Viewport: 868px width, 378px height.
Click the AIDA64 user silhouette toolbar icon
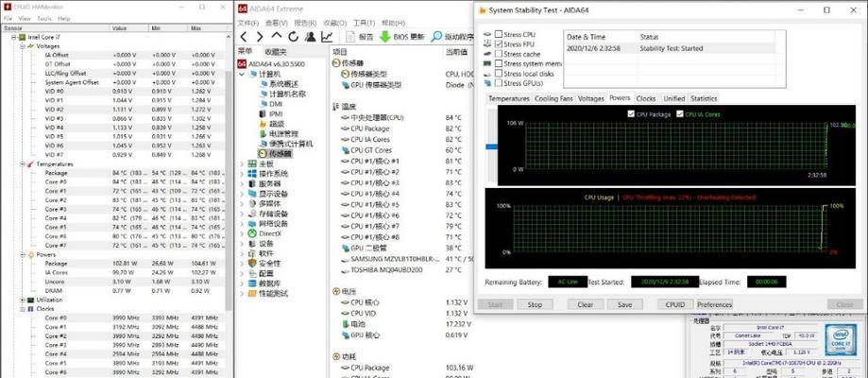click(310, 37)
